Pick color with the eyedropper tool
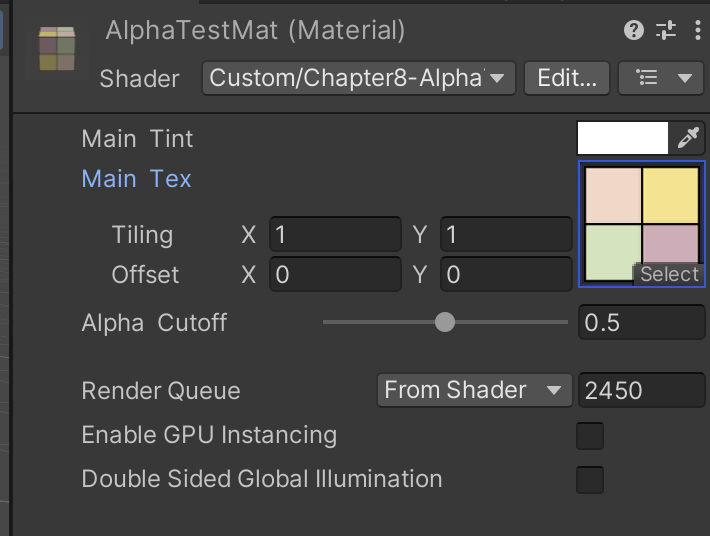 [689, 138]
